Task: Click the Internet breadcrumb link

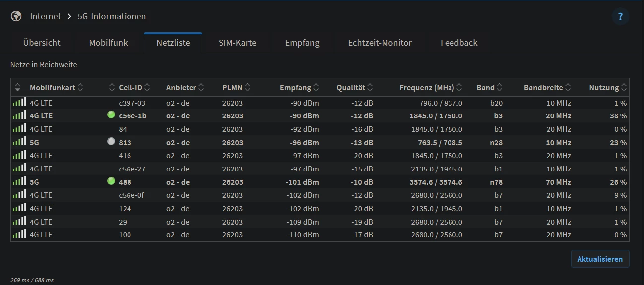Action: pos(45,16)
